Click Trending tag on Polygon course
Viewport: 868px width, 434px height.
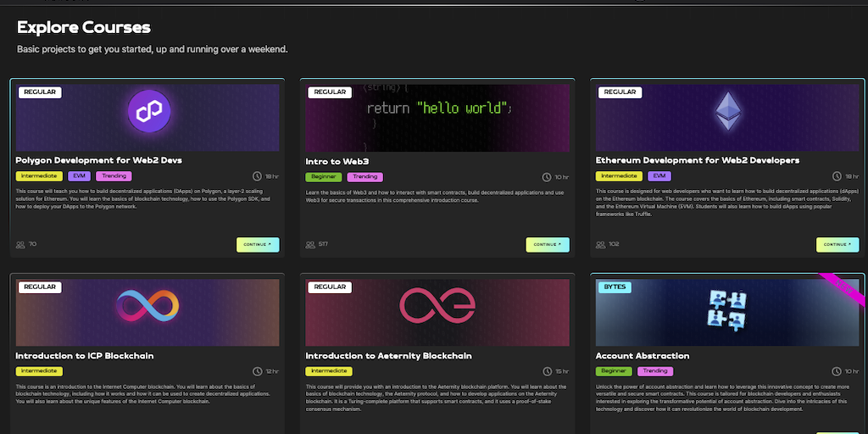(114, 176)
